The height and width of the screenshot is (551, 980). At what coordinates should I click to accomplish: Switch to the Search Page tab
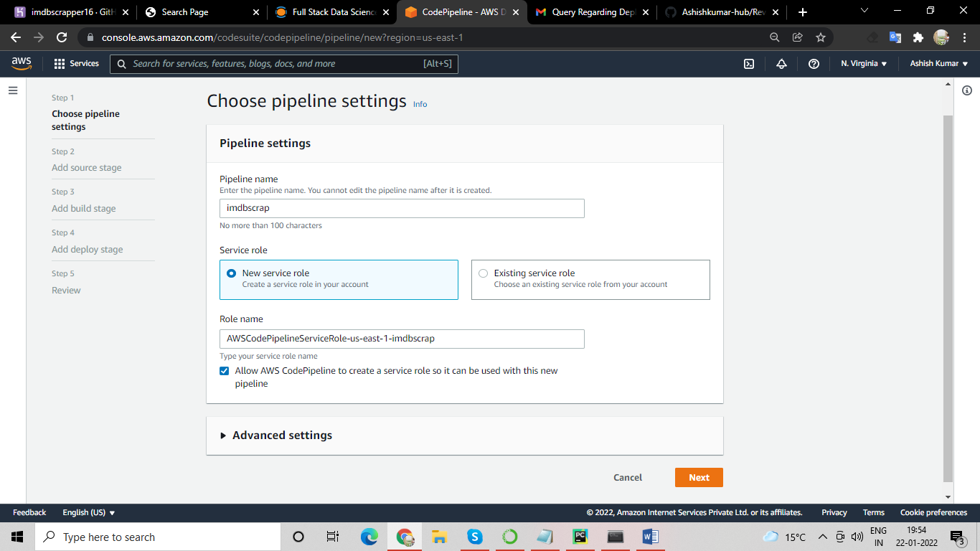[200, 12]
